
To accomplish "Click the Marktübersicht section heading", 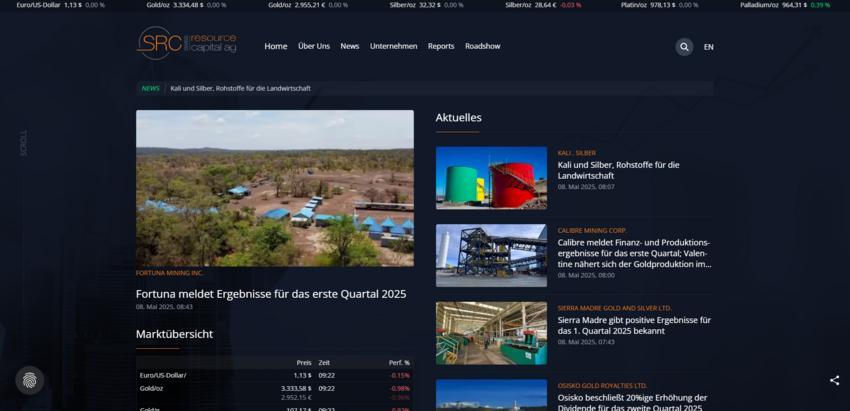I will [175, 334].
